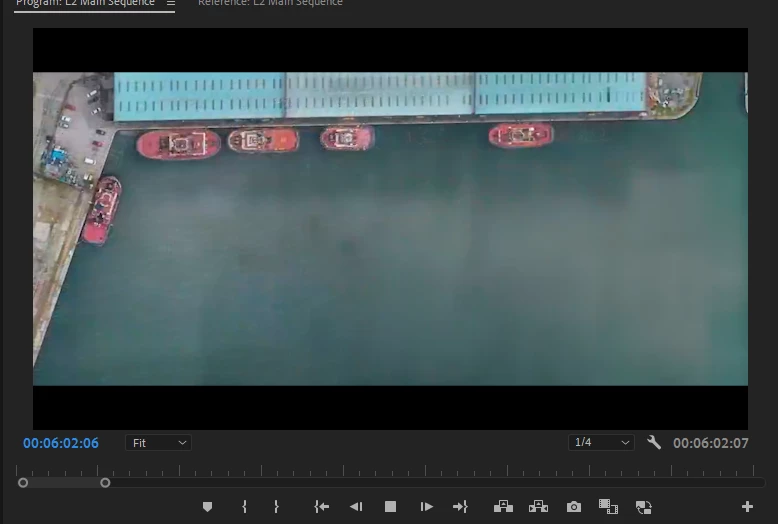The image size is (778, 524).
Task: Click the Go to Out point button
Action: tap(460, 507)
